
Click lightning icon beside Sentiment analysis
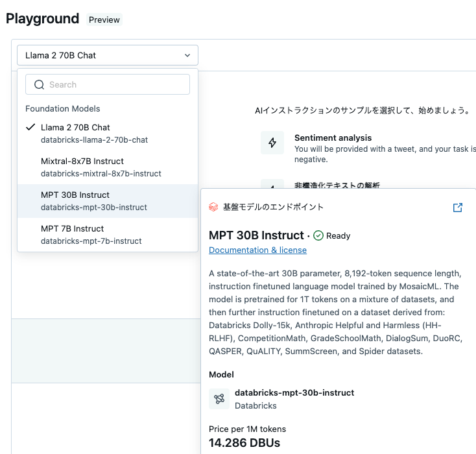tap(272, 143)
